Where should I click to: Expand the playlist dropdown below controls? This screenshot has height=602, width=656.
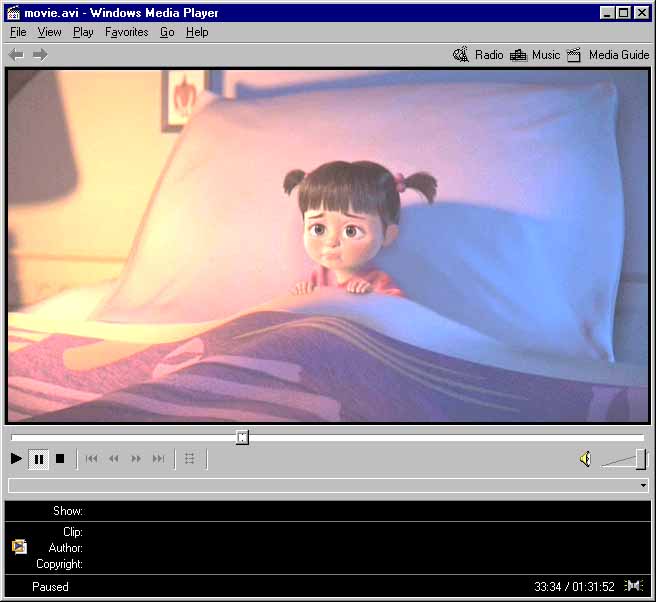tap(642, 485)
